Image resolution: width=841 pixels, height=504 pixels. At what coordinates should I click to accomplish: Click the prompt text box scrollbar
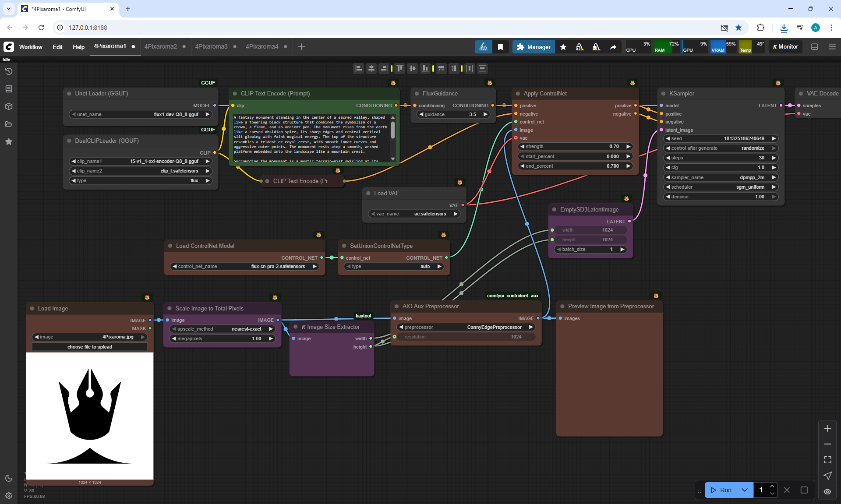[x=393, y=130]
